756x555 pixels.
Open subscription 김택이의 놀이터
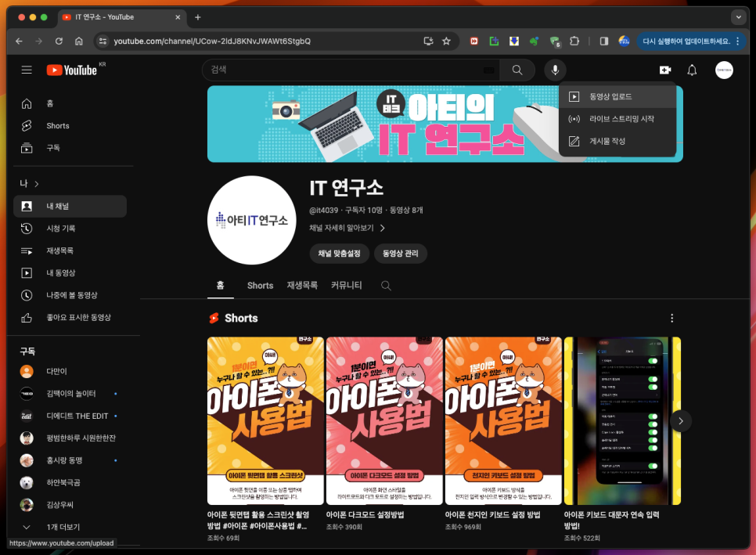click(70, 394)
